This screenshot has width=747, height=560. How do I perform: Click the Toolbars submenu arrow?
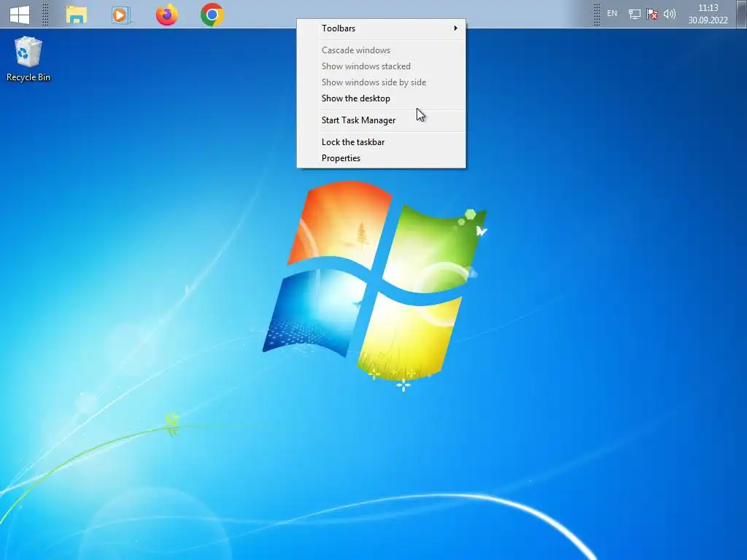pos(455,28)
